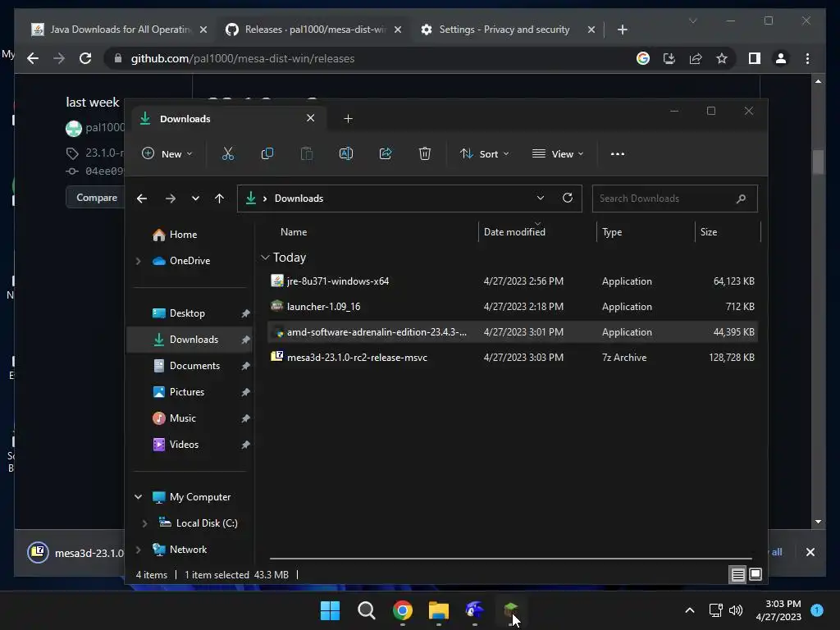
Task: Click the Rename icon in Explorer toolbar
Action: [346, 153]
